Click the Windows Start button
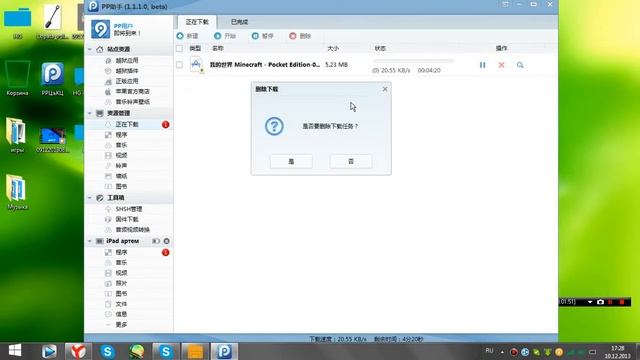This screenshot has width=640, height=360. (15, 351)
